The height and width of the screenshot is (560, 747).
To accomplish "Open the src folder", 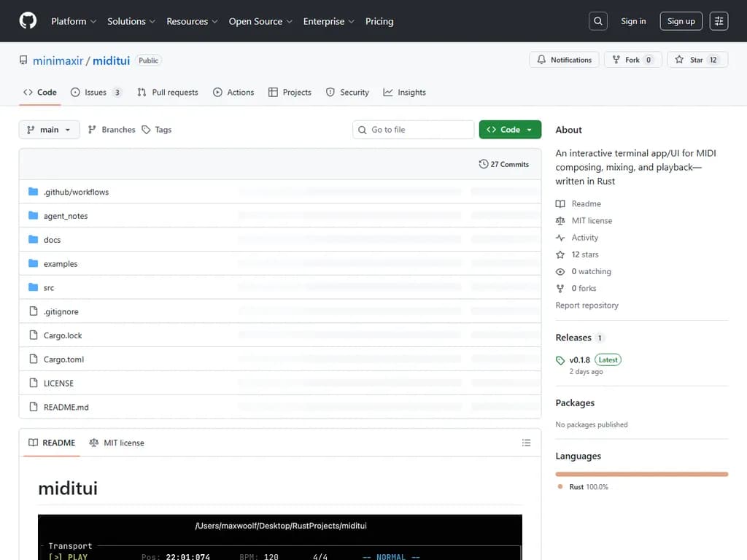I will [x=49, y=288].
